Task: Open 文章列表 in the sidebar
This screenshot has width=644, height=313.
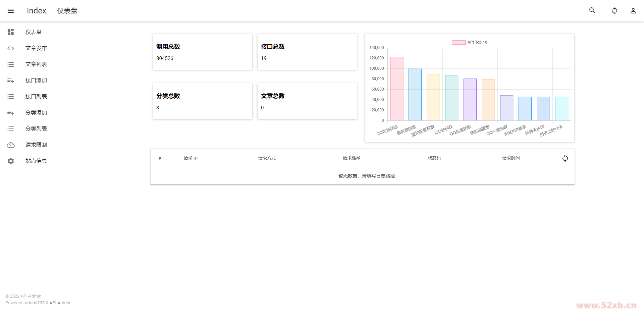Action: (36, 64)
